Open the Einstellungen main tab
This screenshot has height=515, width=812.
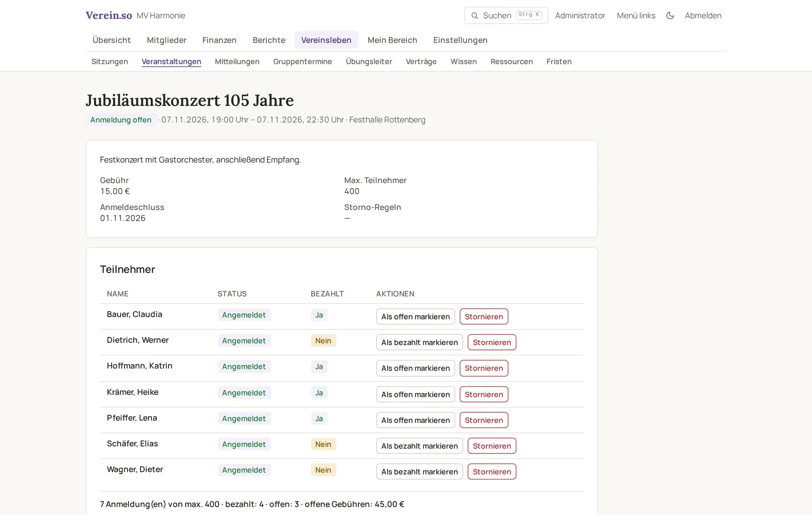click(460, 40)
